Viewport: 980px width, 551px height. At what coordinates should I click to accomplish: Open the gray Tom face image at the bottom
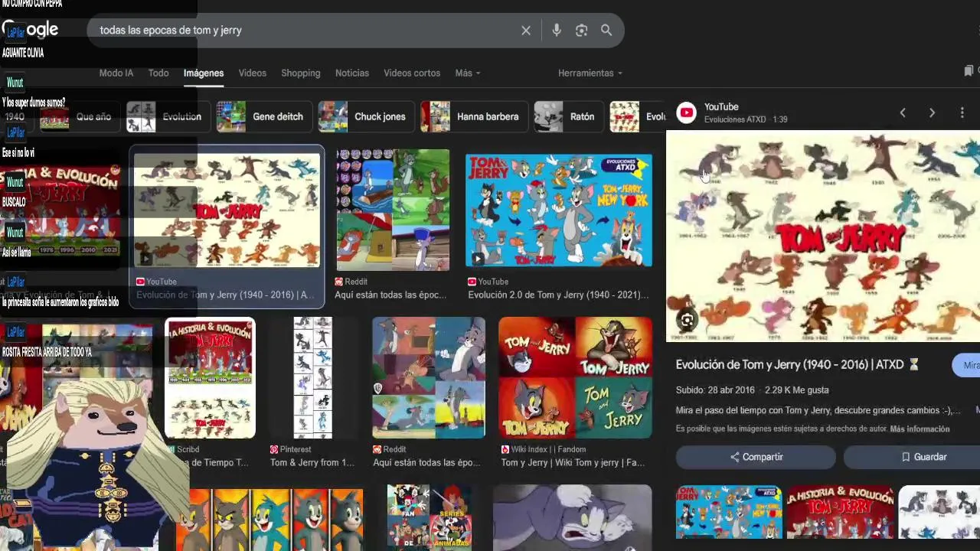[x=573, y=518]
